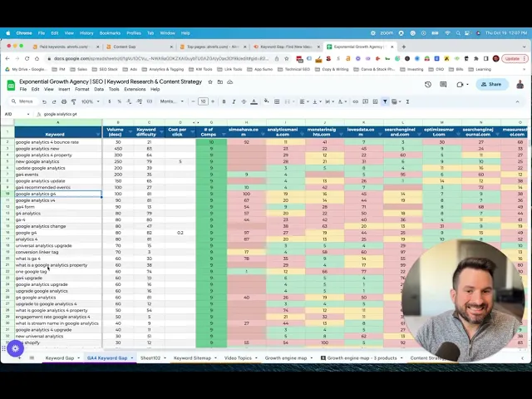Go back in Chrome
532x399 pixels.
click(7, 59)
